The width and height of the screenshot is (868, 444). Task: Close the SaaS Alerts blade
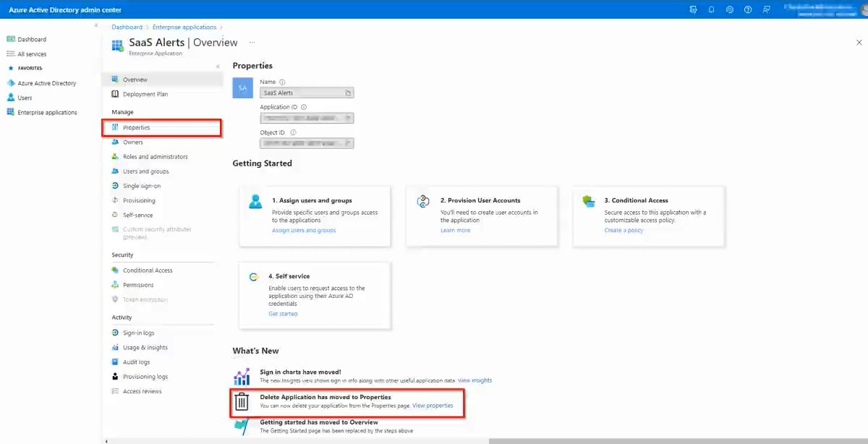click(x=859, y=43)
